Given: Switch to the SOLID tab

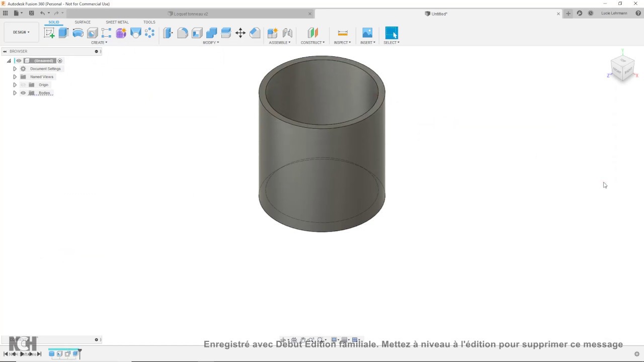Looking at the screenshot, I should (x=54, y=22).
